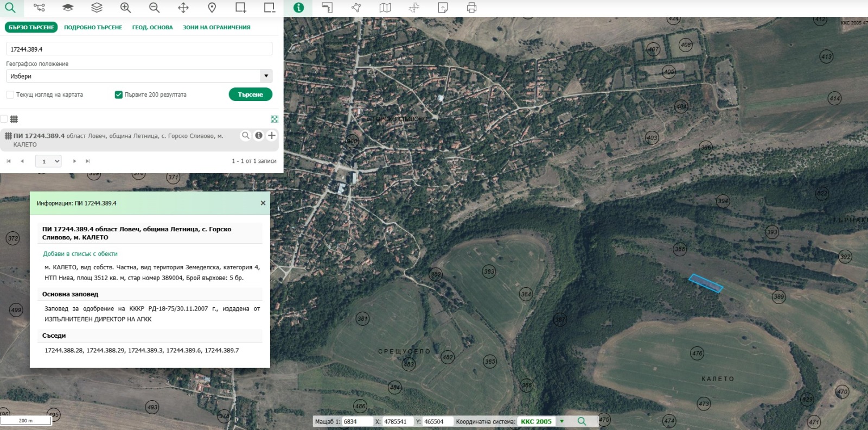This screenshot has height=430, width=868.
Task: Close the parcel information popup
Action: [x=263, y=203]
